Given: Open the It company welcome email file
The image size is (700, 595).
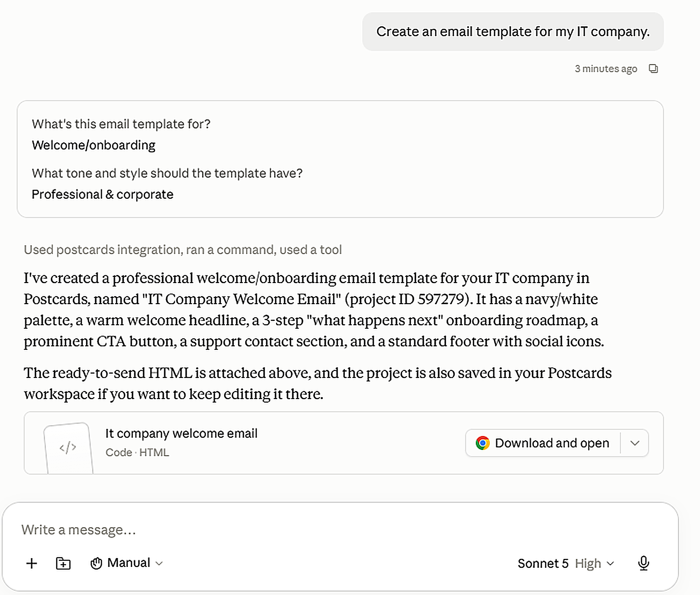Looking at the screenshot, I should click(x=181, y=433).
